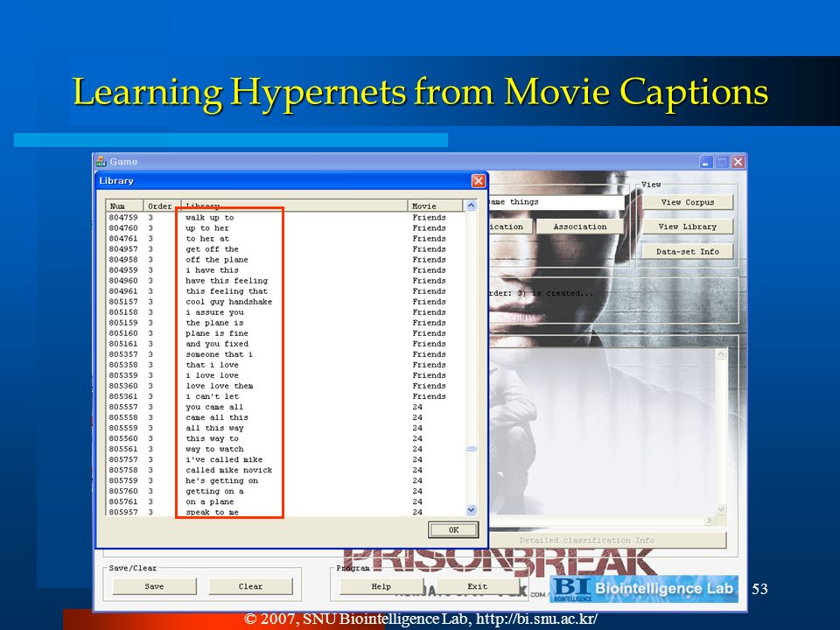Image resolution: width=840 pixels, height=630 pixels.
Task: Click the Clear button
Action: (x=250, y=586)
